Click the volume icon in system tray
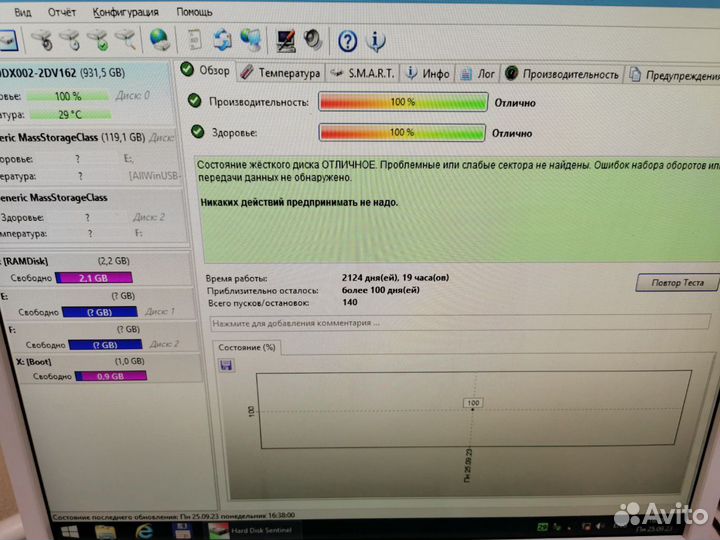 (600, 526)
